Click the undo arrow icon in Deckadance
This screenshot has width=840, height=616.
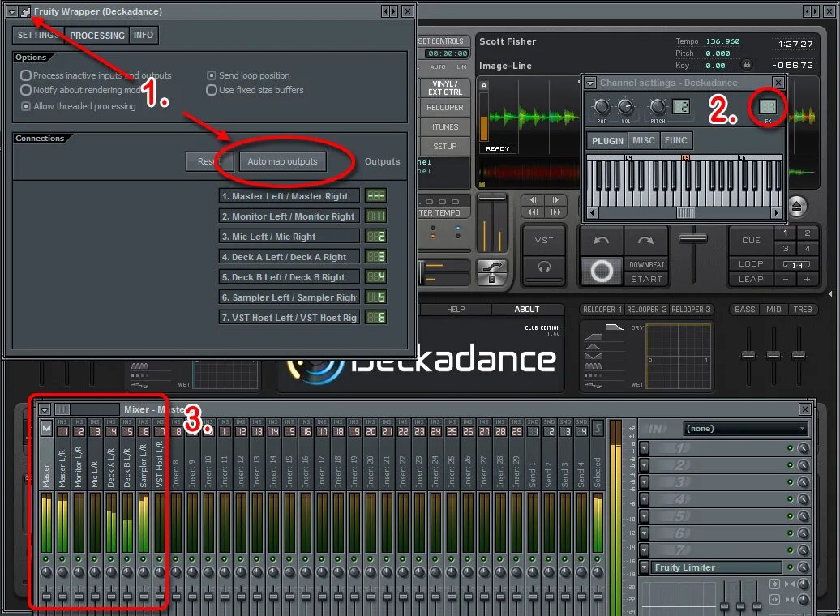click(601, 241)
